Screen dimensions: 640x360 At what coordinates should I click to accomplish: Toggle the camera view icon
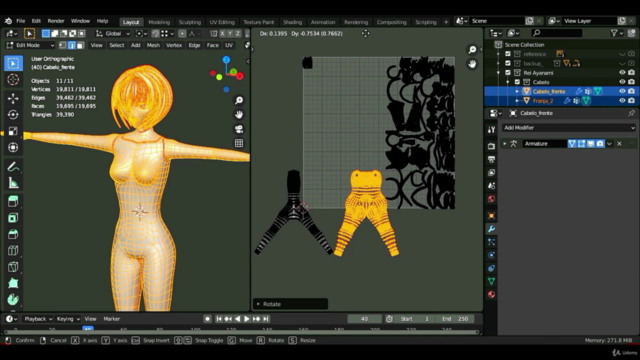pyautogui.click(x=239, y=129)
